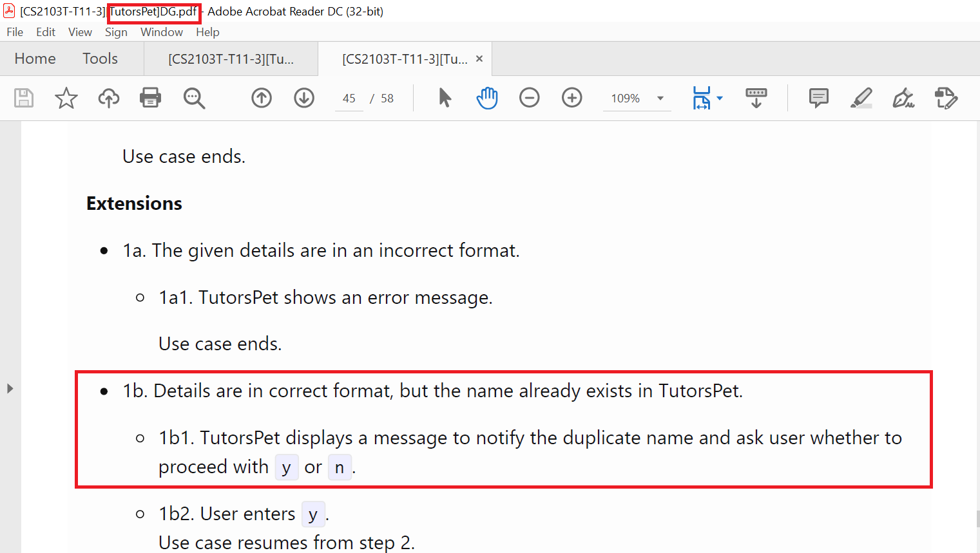Screen dimensions: 980x553
Task: Select the hand pan tool
Action: coord(487,98)
